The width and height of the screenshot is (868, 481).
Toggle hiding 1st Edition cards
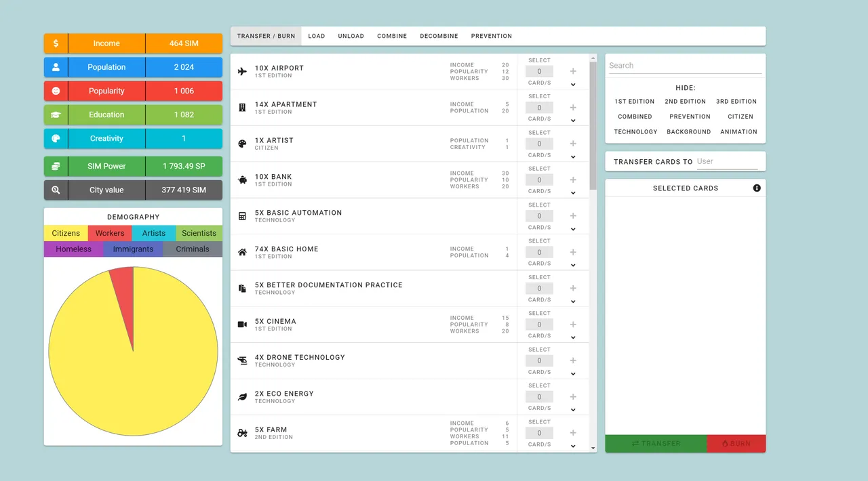635,102
